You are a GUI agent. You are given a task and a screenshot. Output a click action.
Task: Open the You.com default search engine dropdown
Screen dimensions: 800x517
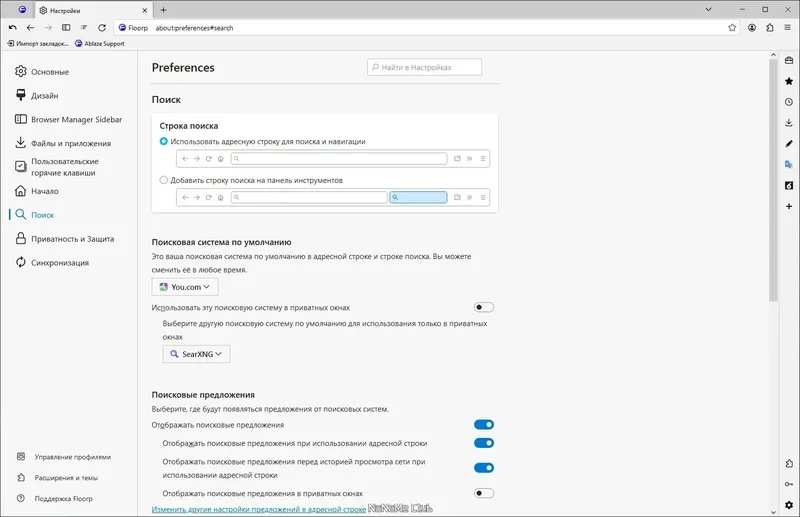(185, 287)
